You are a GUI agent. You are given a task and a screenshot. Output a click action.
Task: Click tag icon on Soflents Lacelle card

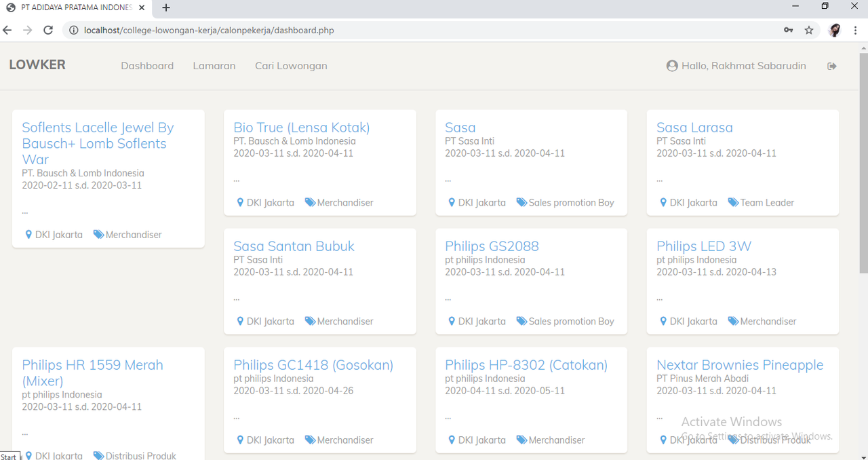point(98,234)
